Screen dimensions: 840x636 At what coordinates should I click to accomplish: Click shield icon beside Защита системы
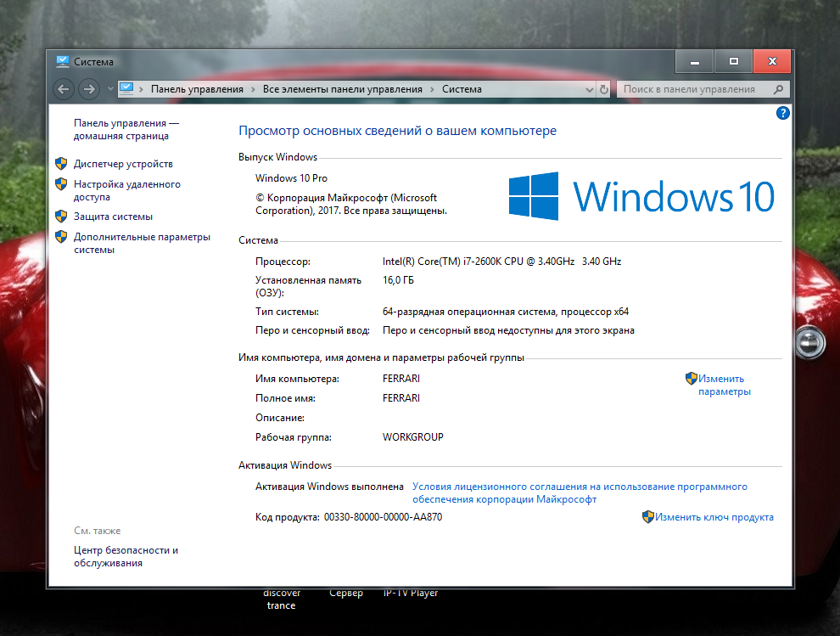tap(61, 217)
